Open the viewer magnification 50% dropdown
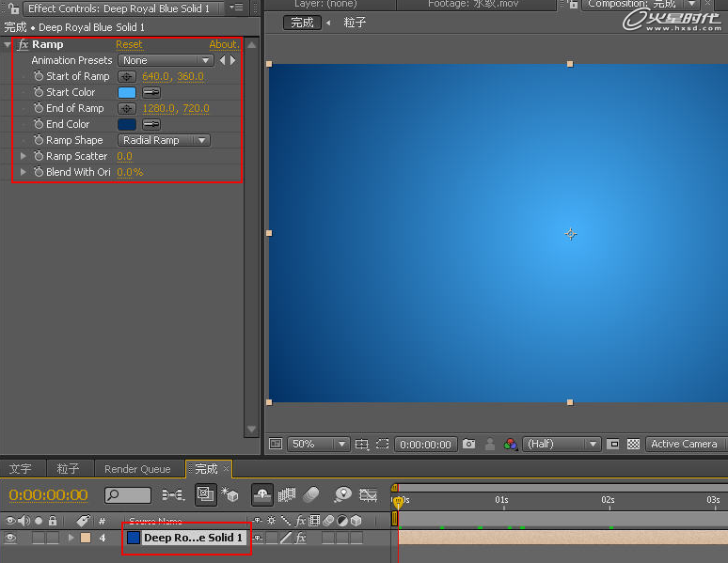Image resolution: width=728 pixels, height=563 pixels. [318, 445]
